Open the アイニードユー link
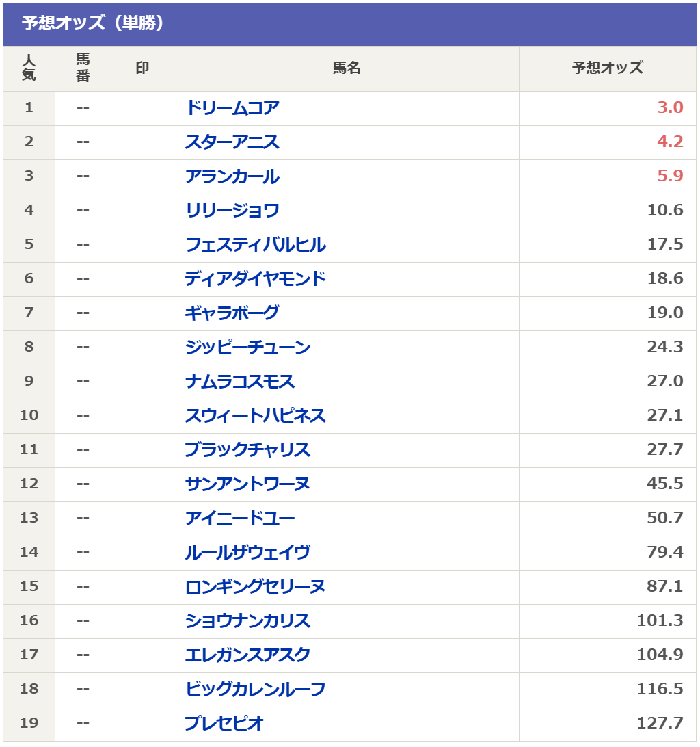Viewport: 700px width, 747px height. (x=239, y=519)
